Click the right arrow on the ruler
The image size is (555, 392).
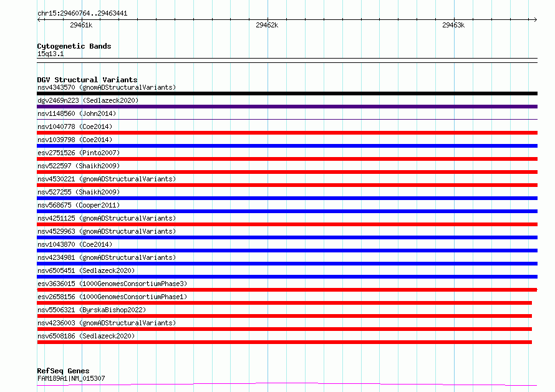pos(535,19)
